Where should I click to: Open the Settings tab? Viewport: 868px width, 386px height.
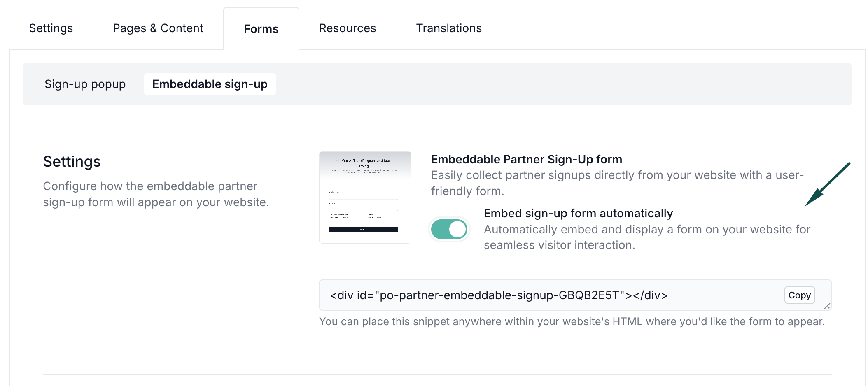(x=51, y=28)
